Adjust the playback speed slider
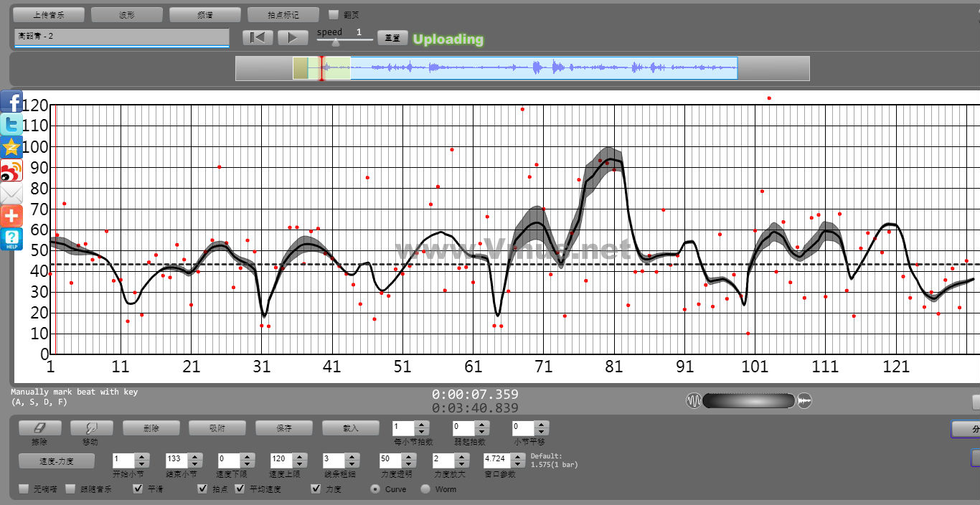 [335, 42]
